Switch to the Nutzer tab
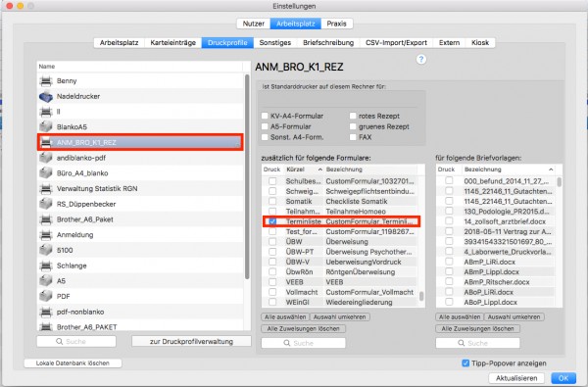This screenshot has width=588, height=387. coord(254,24)
